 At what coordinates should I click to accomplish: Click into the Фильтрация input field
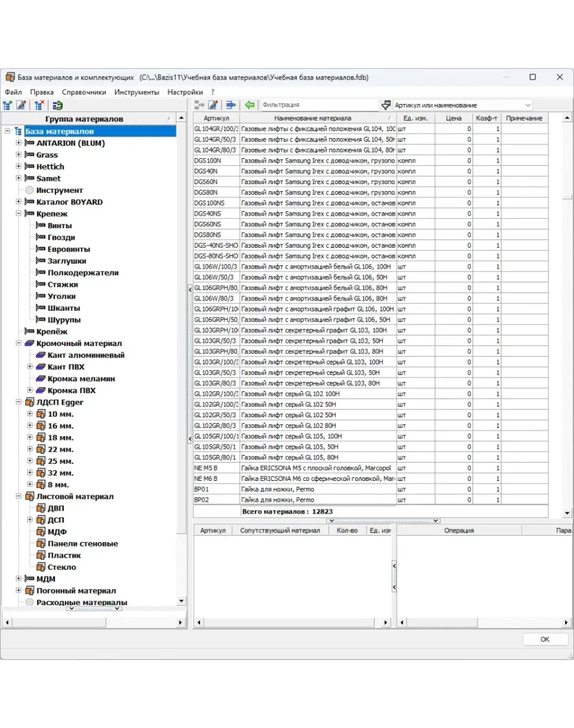[x=319, y=105]
